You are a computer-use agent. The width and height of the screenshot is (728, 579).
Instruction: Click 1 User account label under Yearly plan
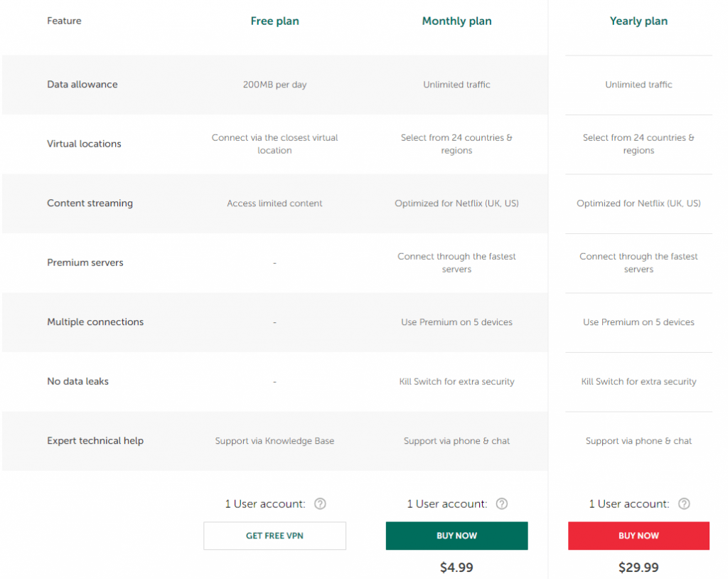pyautogui.click(x=629, y=504)
